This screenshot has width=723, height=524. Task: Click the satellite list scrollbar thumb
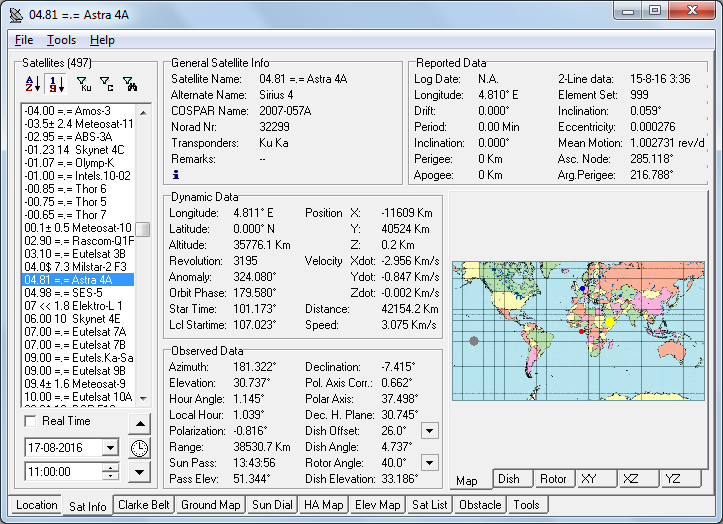143,229
